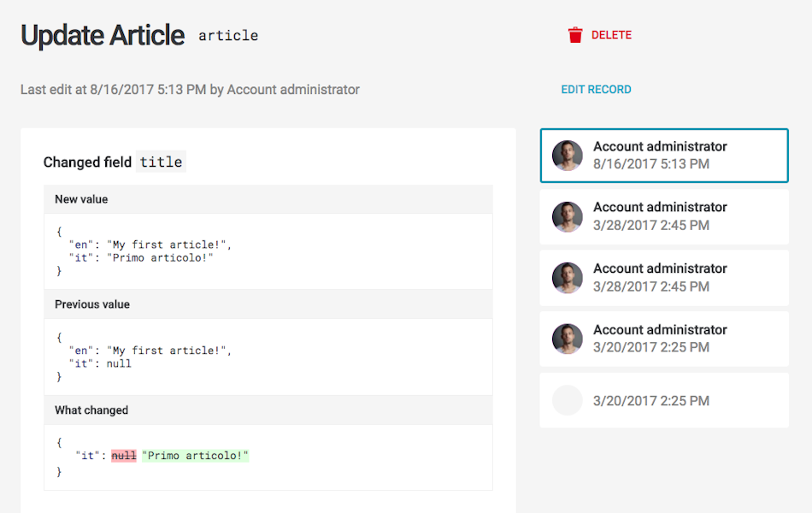Select the 8/16/2017 5:13 PM version
Viewport: 812px width, 513px height.
[x=664, y=156]
